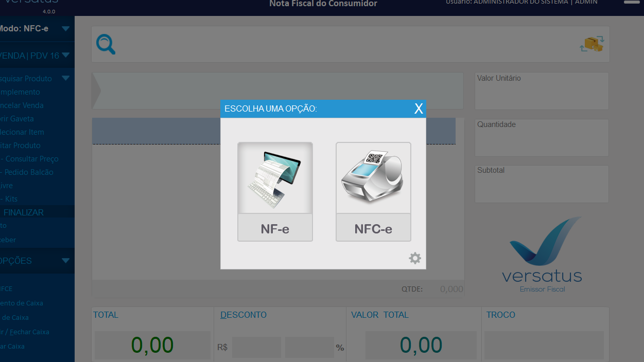Collapse the VENDA | PDV 16 section arrow
The image size is (644, 362).
(65, 56)
